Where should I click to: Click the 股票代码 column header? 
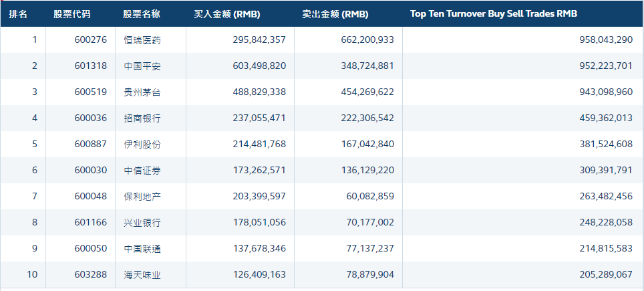71,14
